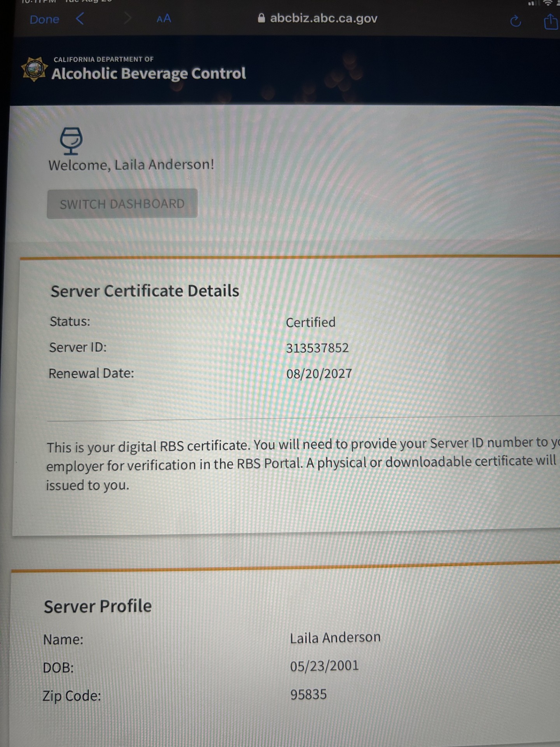Screen dimensions: 560x747
Task: Select the DOB value 05/23/2001
Action: pyautogui.click(x=324, y=666)
